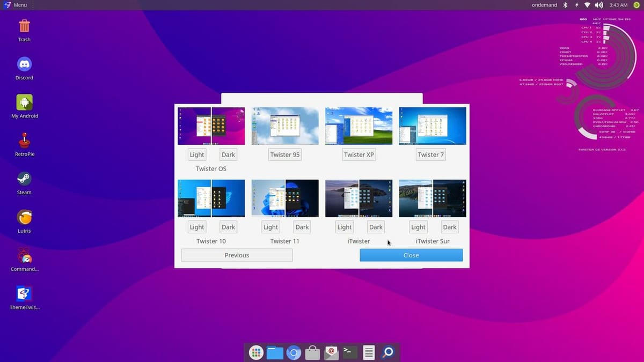Click the blue Close button in the dialog
Viewport: 644px width, 362px height.
coord(411,255)
